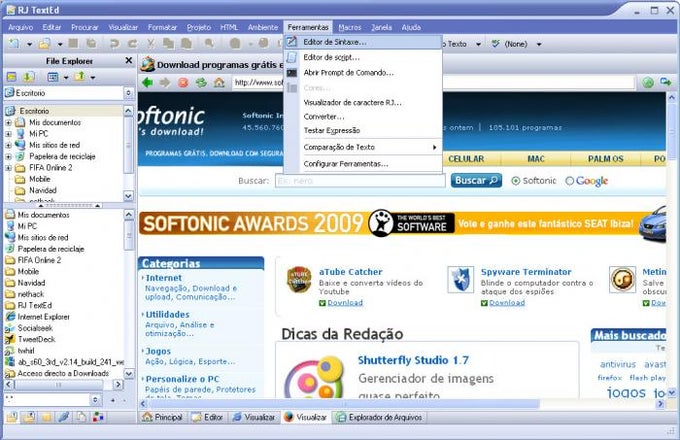Open Editor de Sintaxe menu entry
The height and width of the screenshot is (440, 680).
pos(363,42)
